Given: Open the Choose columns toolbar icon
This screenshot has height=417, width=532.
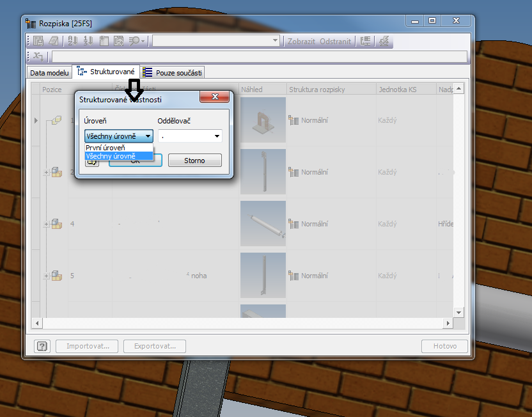Looking at the screenshot, I should tap(104, 41).
